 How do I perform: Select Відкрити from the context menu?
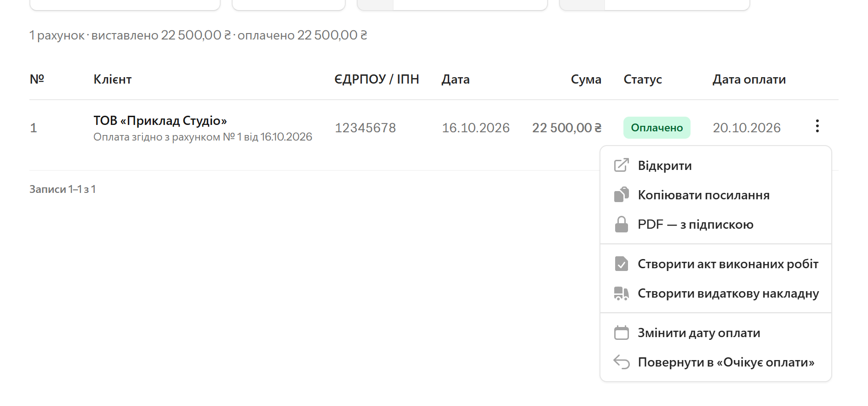point(716,165)
